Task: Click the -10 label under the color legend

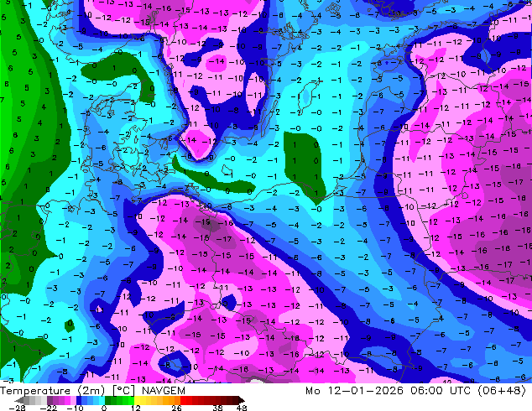Action: tap(76, 408)
